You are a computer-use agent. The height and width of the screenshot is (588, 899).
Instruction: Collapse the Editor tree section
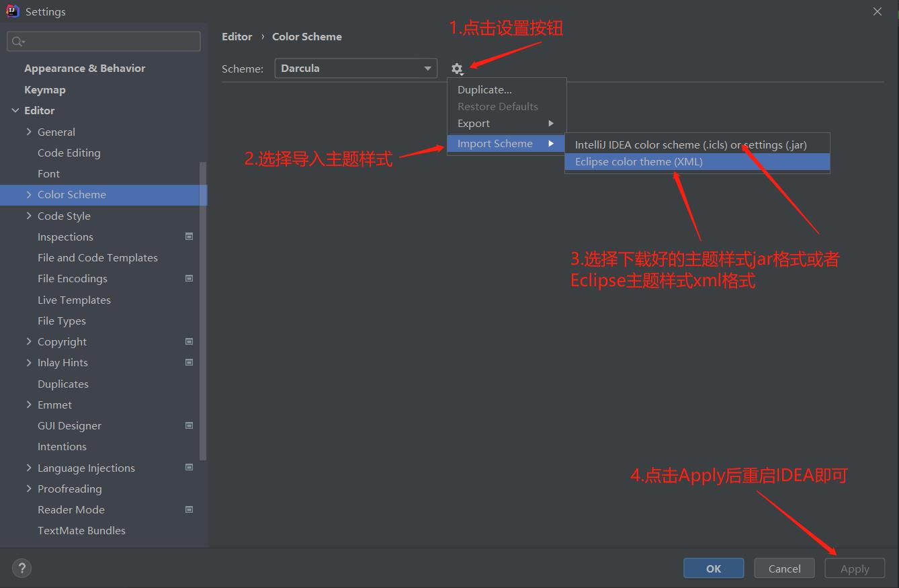point(15,110)
